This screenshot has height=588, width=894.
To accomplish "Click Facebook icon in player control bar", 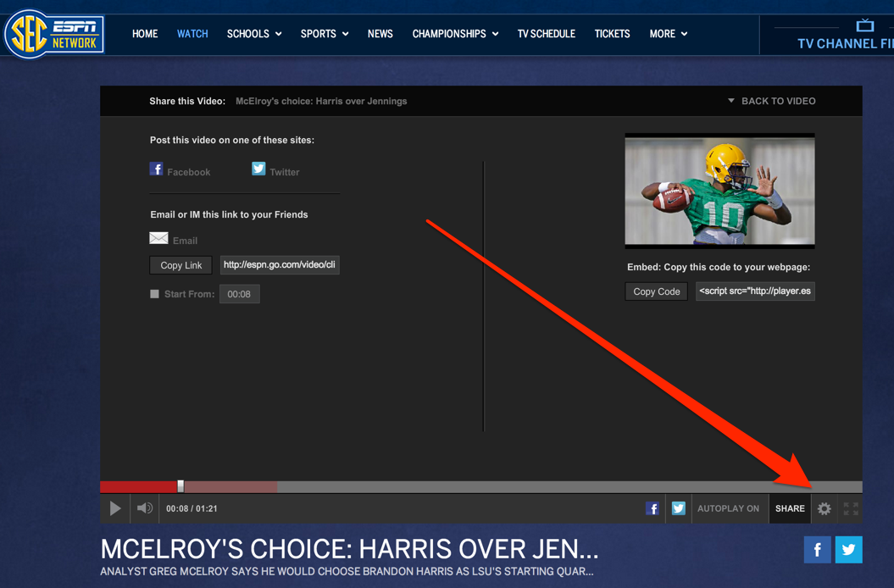I will pyautogui.click(x=652, y=508).
